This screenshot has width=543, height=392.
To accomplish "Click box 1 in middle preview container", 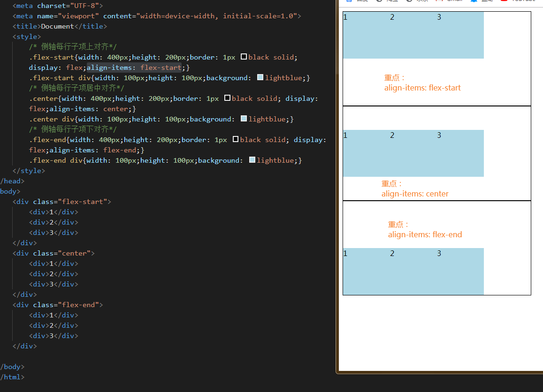I will pos(367,153).
